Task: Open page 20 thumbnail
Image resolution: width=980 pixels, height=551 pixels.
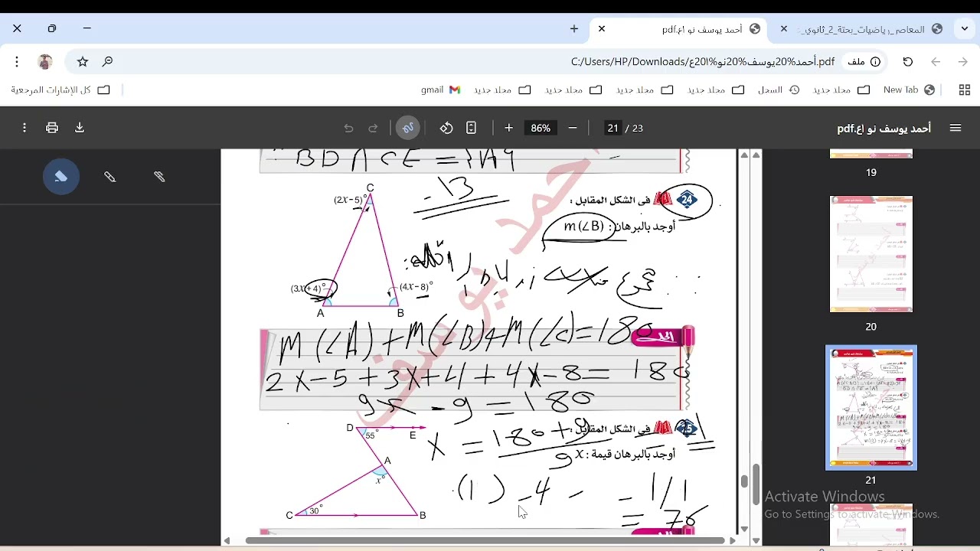Action: [x=871, y=254]
